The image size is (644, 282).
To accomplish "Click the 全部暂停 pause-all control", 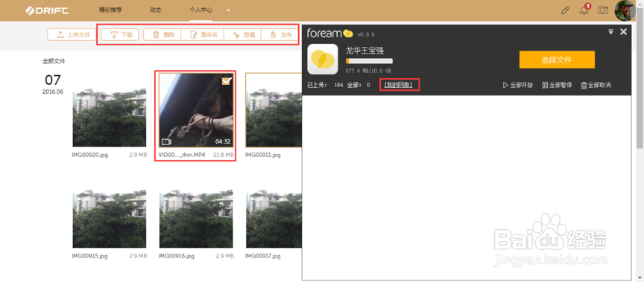I will click(x=557, y=86).
